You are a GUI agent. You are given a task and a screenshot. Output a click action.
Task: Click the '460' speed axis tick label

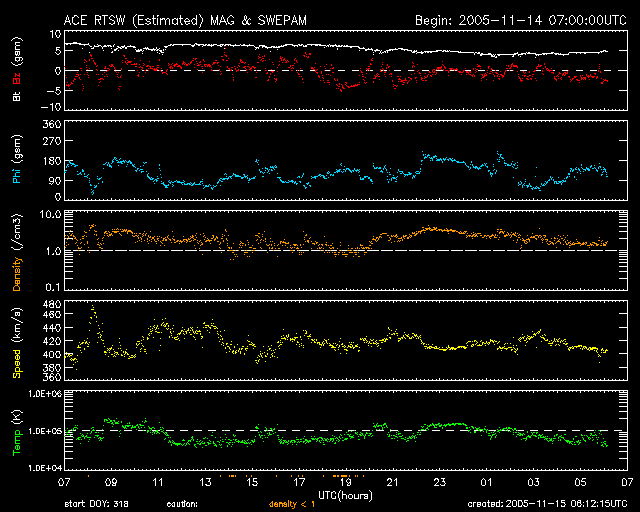tap(52, 314)
